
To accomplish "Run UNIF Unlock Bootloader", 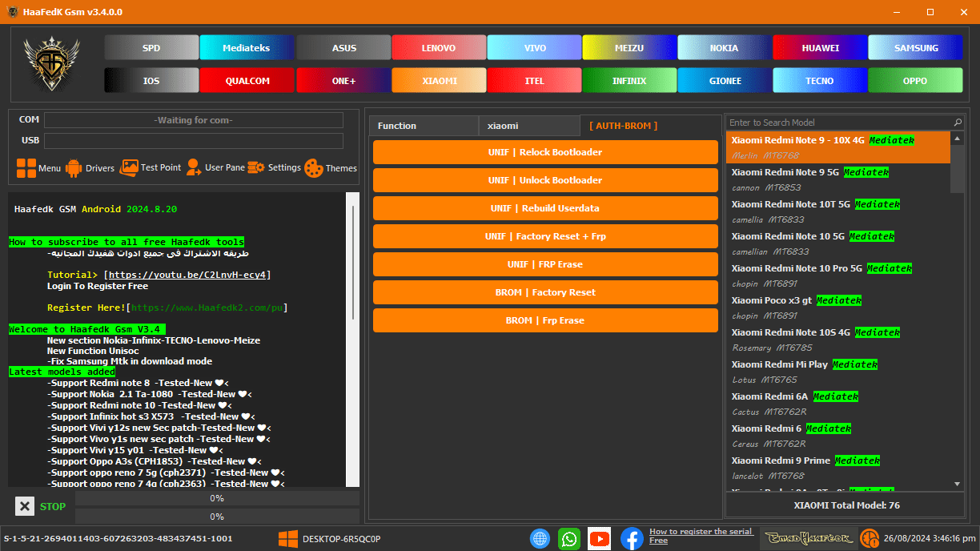I will pyautogui.click(x=545, y=180).
